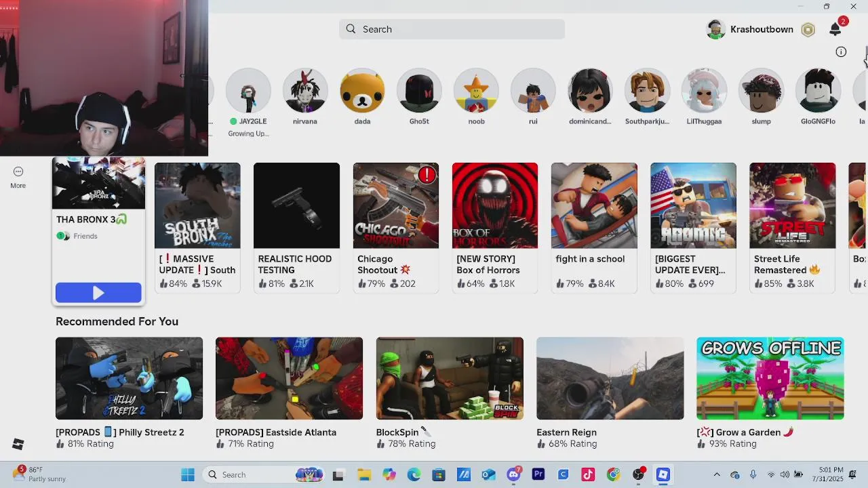The height and width of the screenshot is (488, 868).
Task: Open OBS Studio from taskbar
Action: point(638,474)
